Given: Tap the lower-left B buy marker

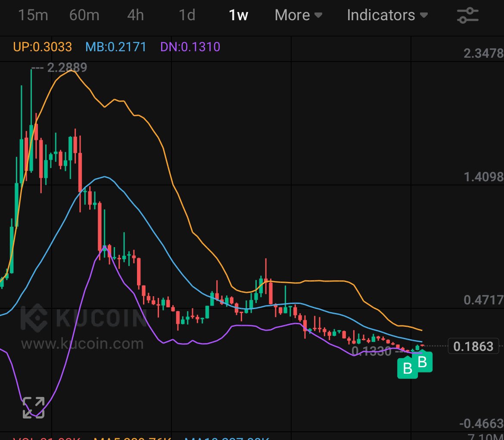Looking at the screenshot, I should [407, 368].
